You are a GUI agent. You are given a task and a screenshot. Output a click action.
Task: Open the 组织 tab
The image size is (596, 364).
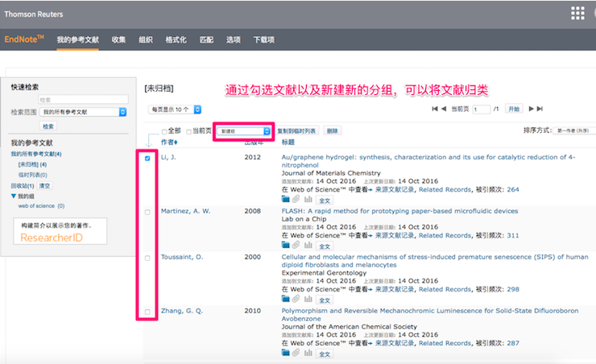click(146, 39)
